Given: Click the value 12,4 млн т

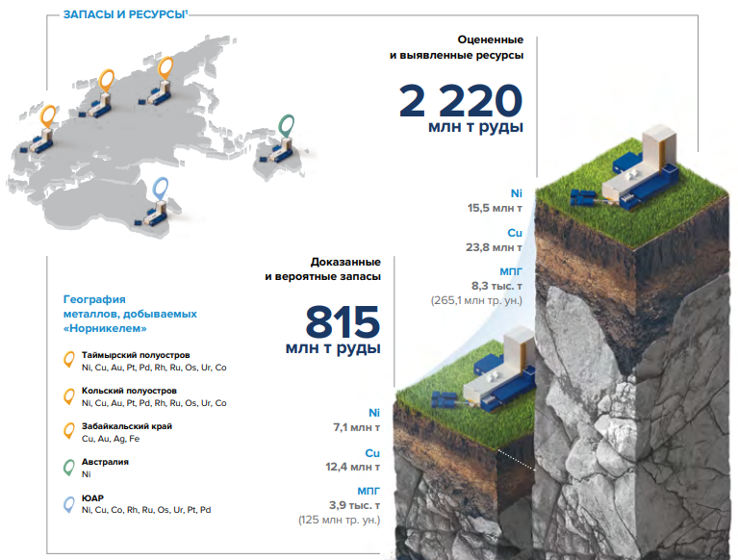Looking at the screenshot, I should click(353, 467).
